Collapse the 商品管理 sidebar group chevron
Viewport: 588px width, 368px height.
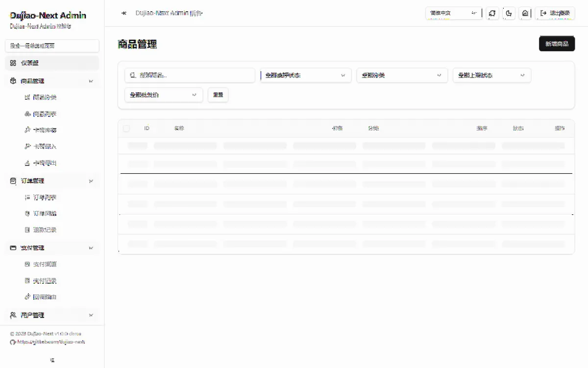[91, 81]
